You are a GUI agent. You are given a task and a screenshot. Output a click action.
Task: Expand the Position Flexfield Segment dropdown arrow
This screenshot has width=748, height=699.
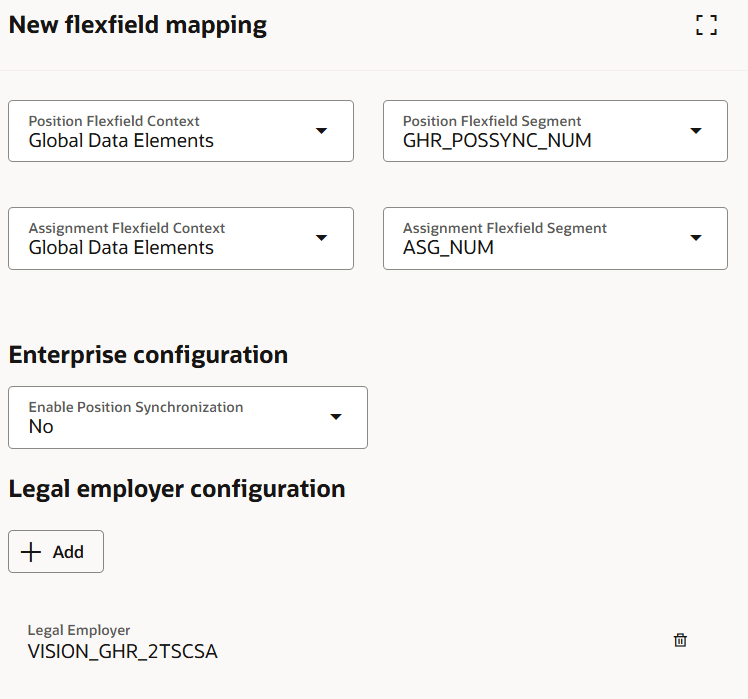[x=696, y=131]
